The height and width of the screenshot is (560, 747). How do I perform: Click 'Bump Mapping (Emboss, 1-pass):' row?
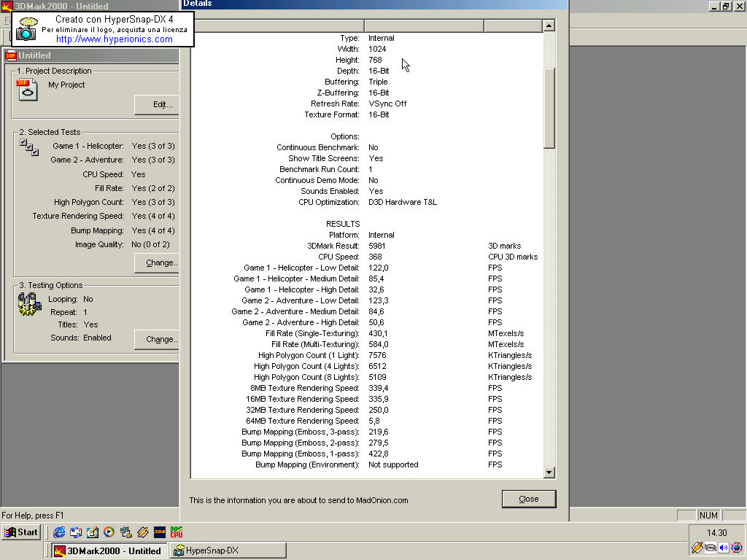tap(366, 454)
